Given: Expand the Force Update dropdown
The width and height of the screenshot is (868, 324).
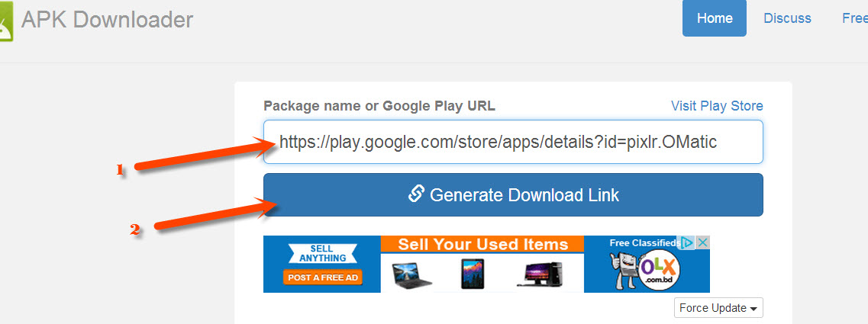Looking at the screenshot, I should (718, 308).
